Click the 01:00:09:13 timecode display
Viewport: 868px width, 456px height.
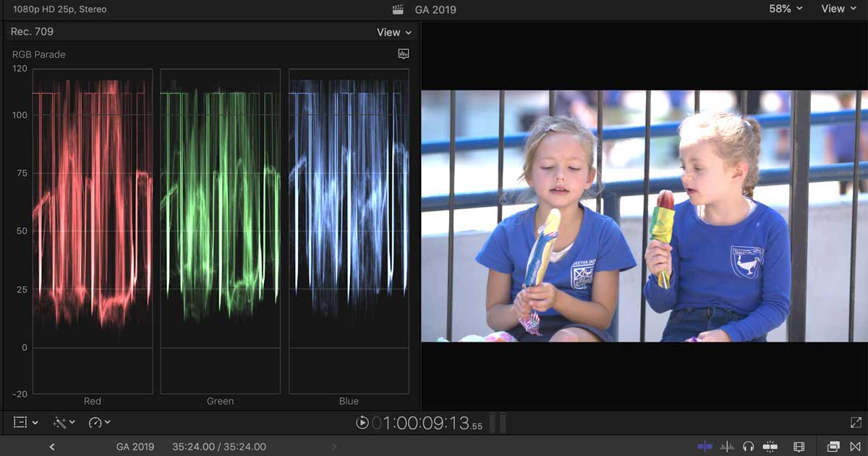pos(427,423)
